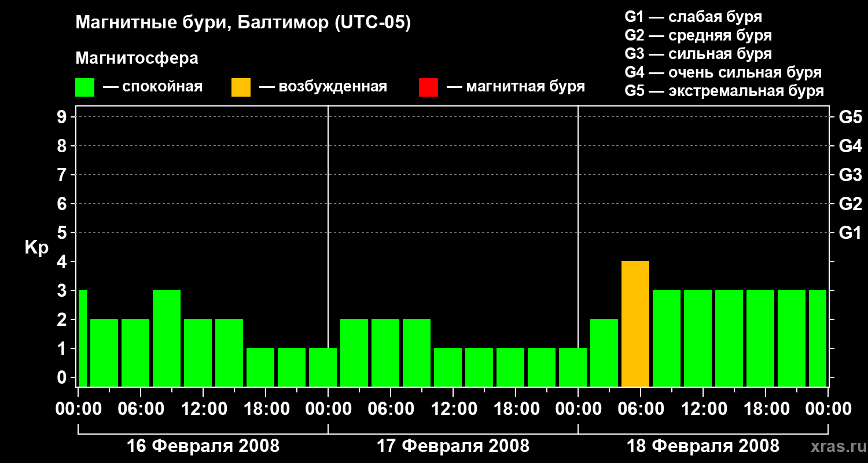Click the "7" tick on the Kp axis

click(x=63, y=175)
